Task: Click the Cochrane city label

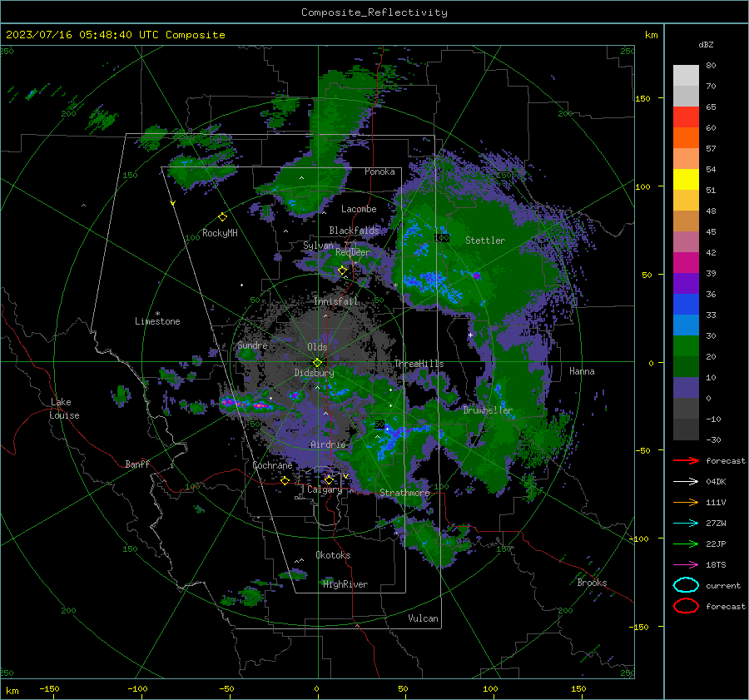Action: click(272, 465)
